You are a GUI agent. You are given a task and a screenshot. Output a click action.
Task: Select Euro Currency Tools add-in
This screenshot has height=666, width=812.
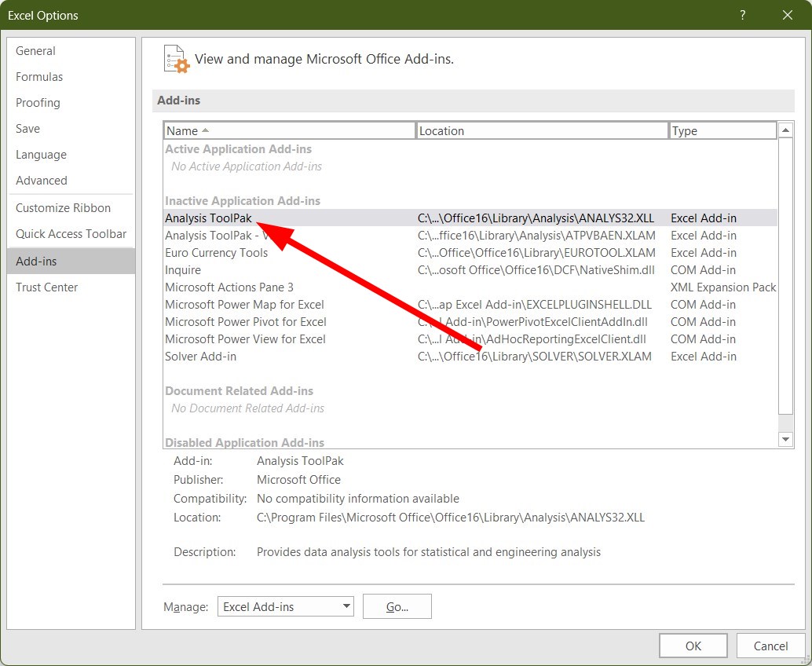tap(470, 253)
